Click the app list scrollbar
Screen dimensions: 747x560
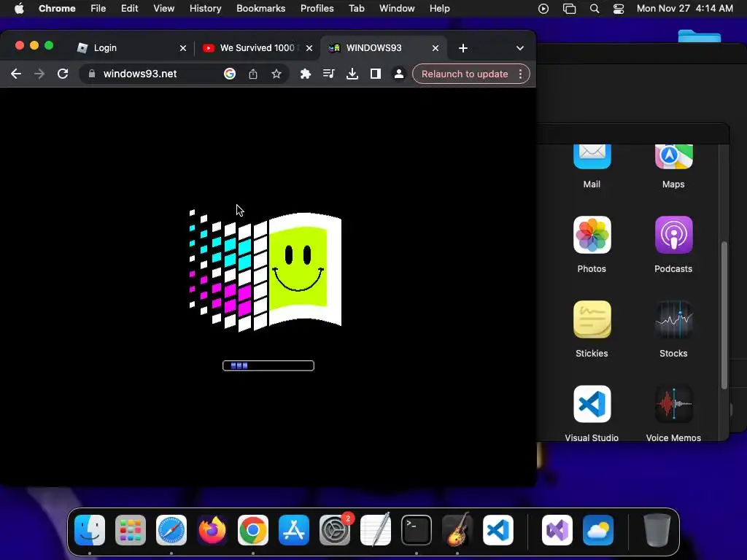(x=724, y=316)
